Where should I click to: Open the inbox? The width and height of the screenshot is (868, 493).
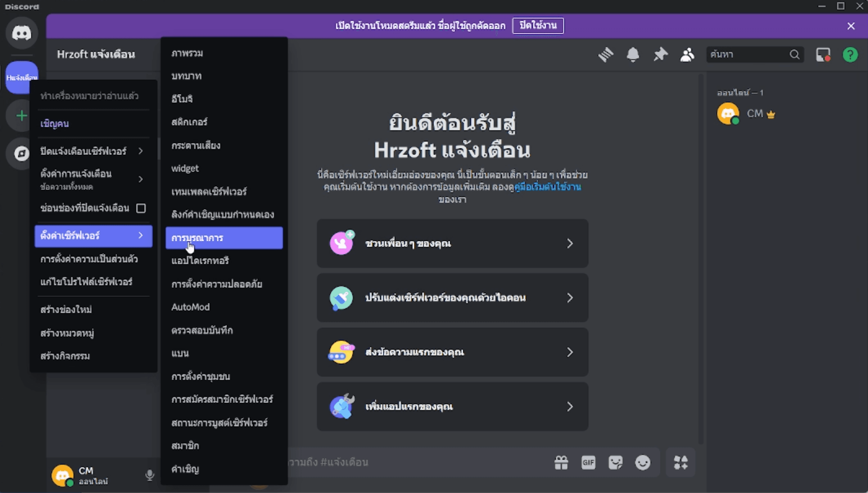[823, 55]
